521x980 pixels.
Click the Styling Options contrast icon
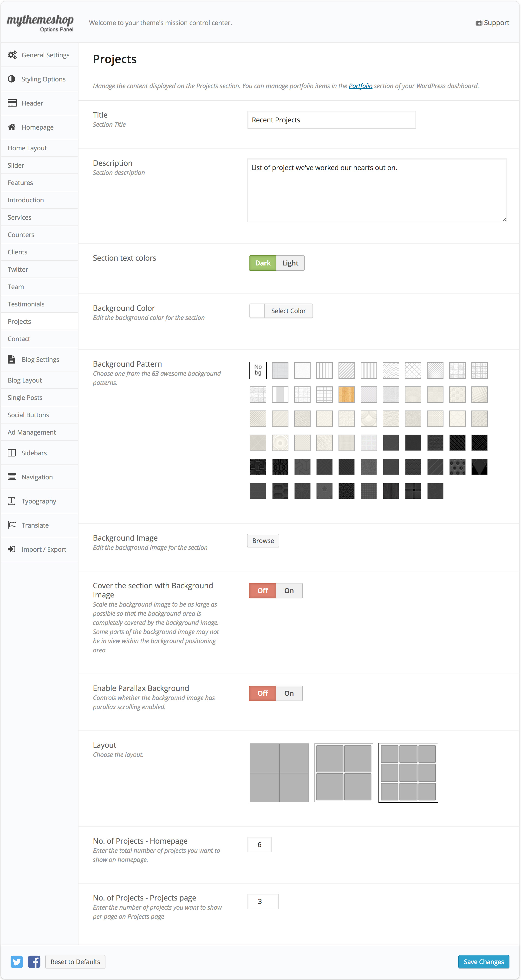(12, 79)
